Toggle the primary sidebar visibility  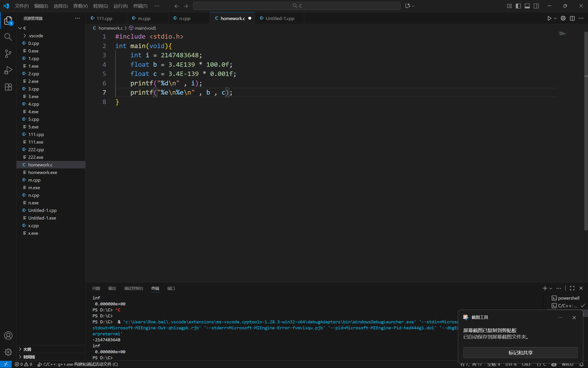click(x=518, y=6)
